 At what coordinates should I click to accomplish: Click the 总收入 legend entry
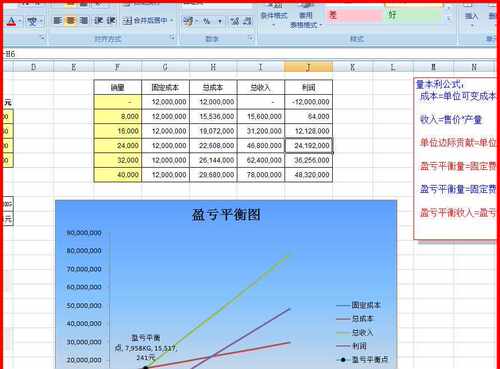tap(355, 332)
